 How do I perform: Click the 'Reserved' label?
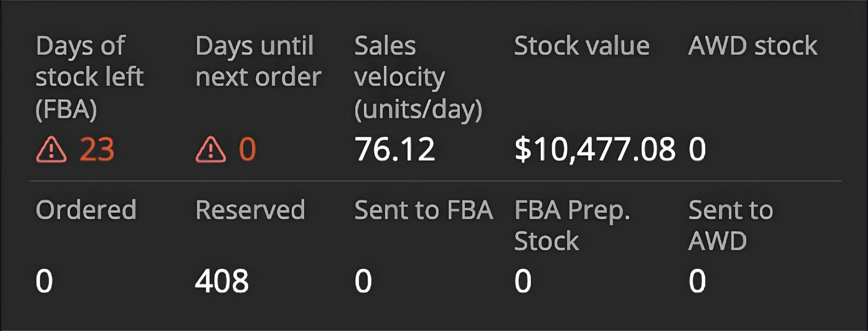click(250, 210)
